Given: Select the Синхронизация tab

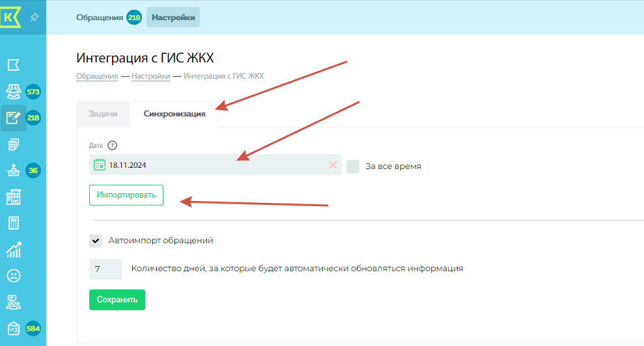Looking at the screenshot, I should pos(174,114).
